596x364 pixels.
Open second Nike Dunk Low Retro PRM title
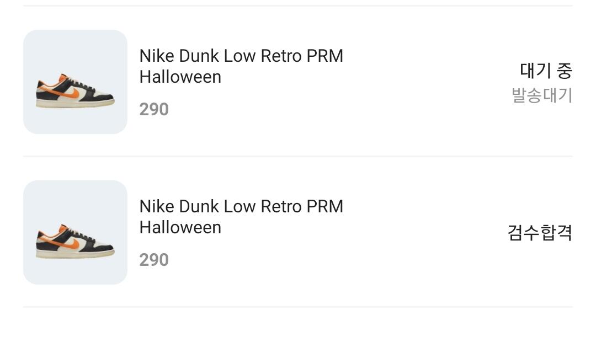[241, 206]
